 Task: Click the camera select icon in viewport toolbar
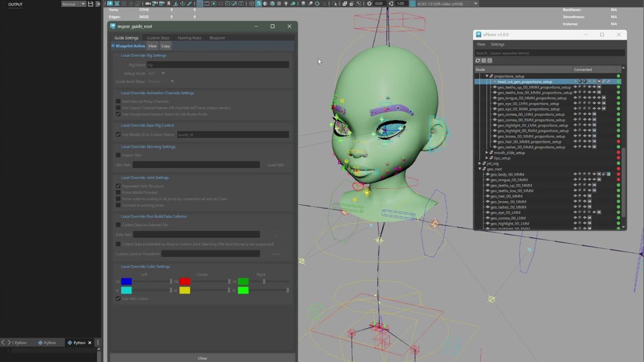(148, 4)
